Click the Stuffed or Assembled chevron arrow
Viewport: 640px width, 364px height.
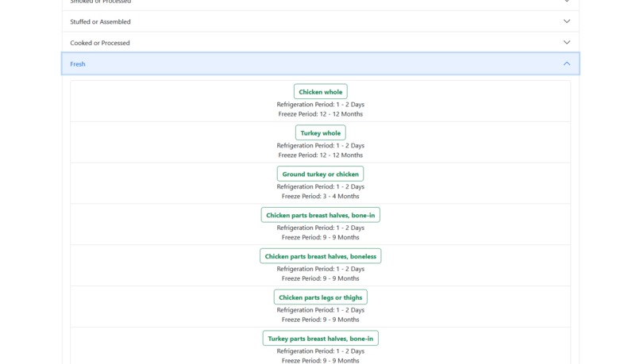click(x=566, y=21)
